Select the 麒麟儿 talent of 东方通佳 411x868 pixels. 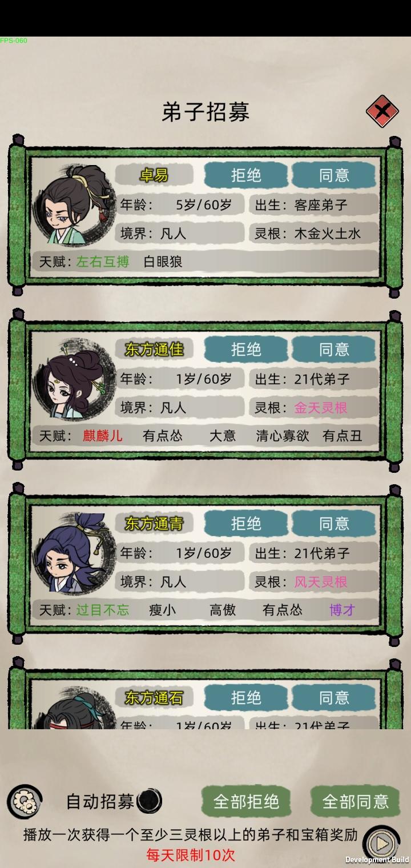pos(103,436)
